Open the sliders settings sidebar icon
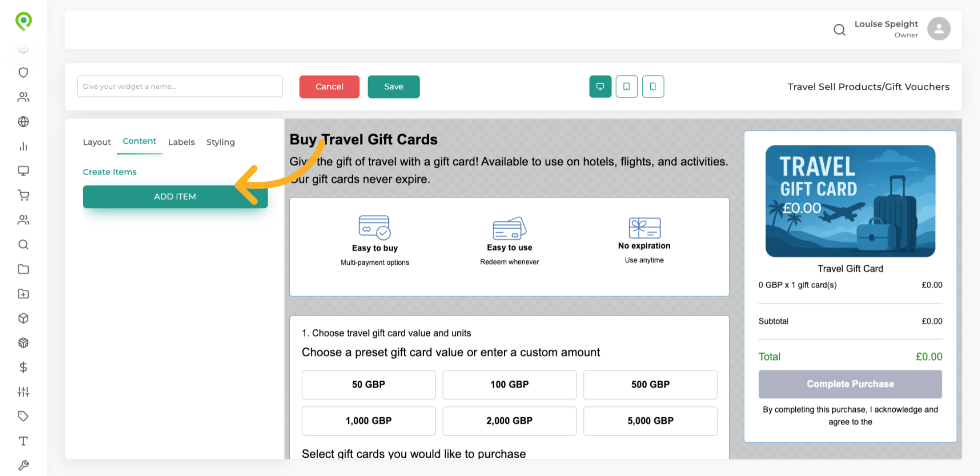This screenshot has width=980, height=476. (x=23, y=392)
